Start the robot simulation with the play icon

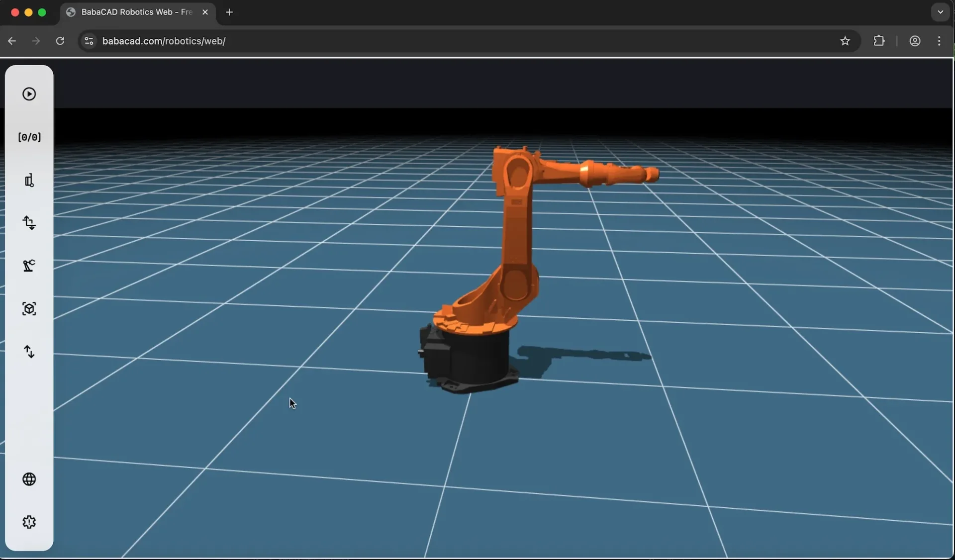pos(29,94)
